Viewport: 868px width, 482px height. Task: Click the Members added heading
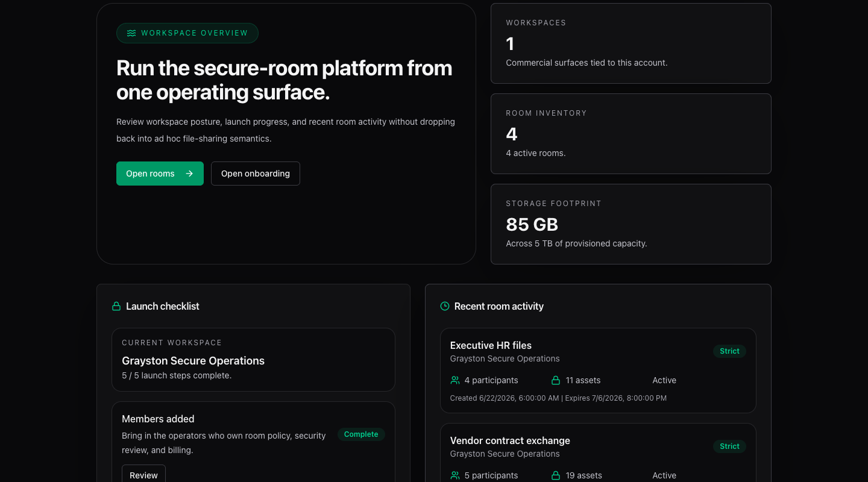[158, 419]
